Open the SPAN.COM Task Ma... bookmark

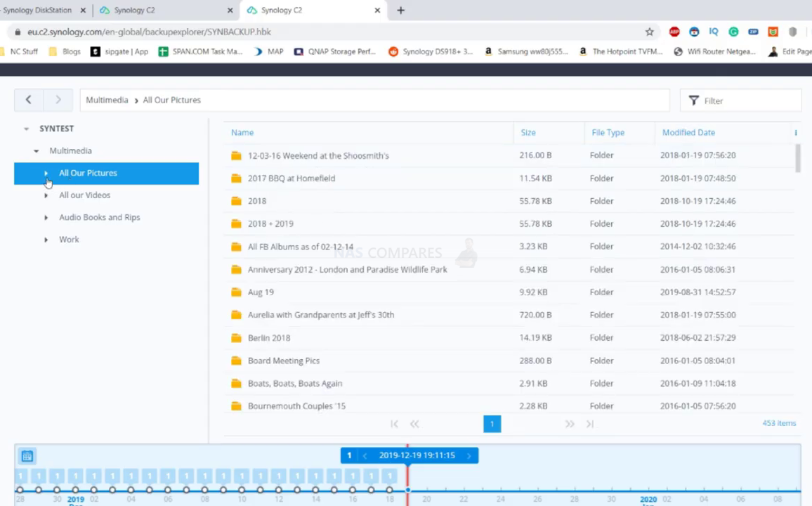click(200, 51)
